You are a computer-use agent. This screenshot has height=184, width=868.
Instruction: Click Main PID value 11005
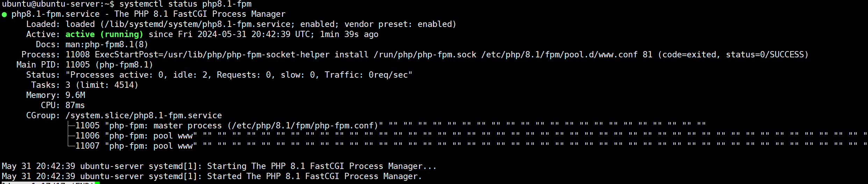[78, 65]
